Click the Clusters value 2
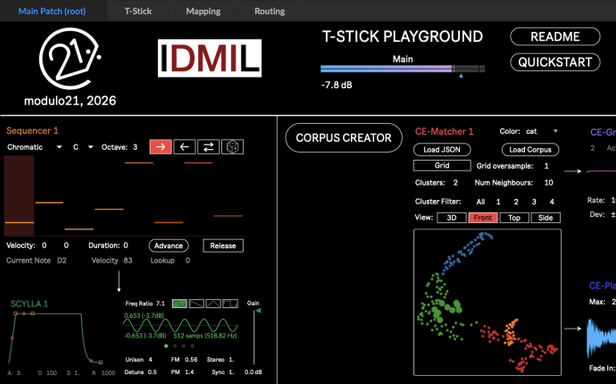Viewport: 616px width, 384px height. tap(455, 182)
